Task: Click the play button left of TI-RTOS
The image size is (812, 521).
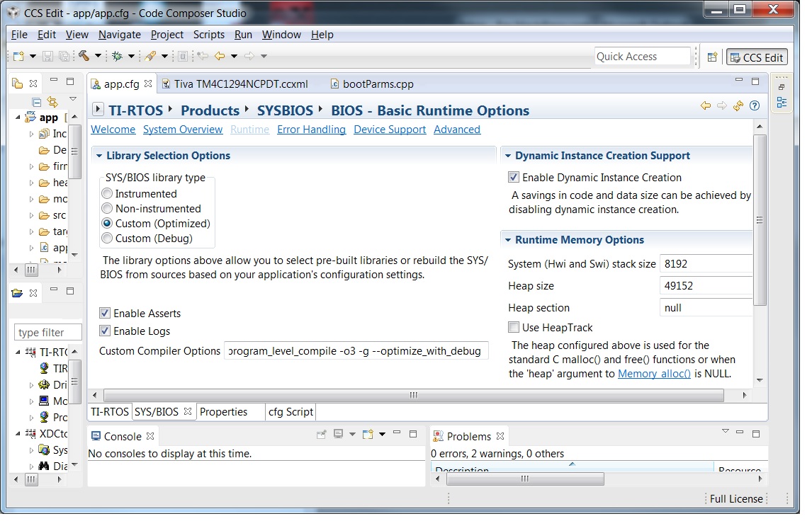Action: [x=98, y=110]
